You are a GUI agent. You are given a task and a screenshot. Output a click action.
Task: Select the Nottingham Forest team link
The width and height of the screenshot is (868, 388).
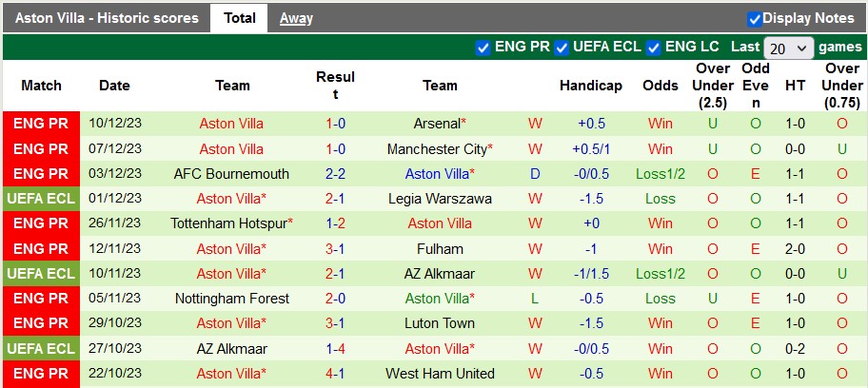tap(231, 299)
